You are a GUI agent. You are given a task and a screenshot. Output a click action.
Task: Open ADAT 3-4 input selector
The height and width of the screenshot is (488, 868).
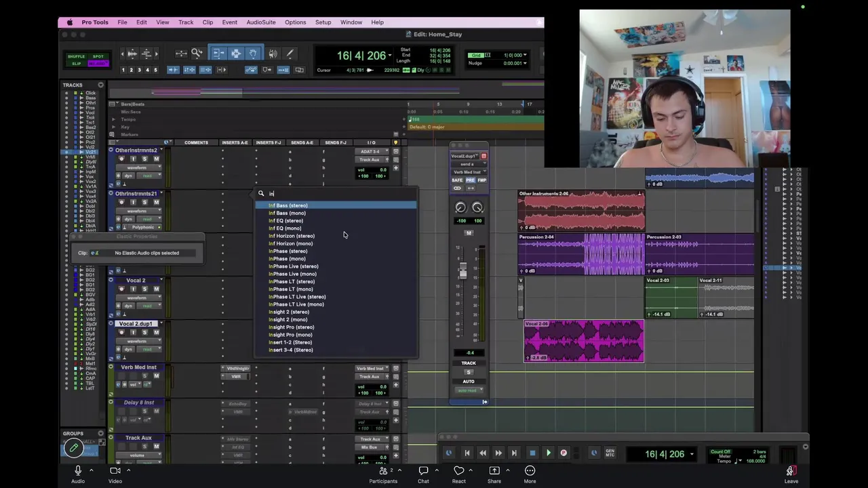tap(371, 151)
